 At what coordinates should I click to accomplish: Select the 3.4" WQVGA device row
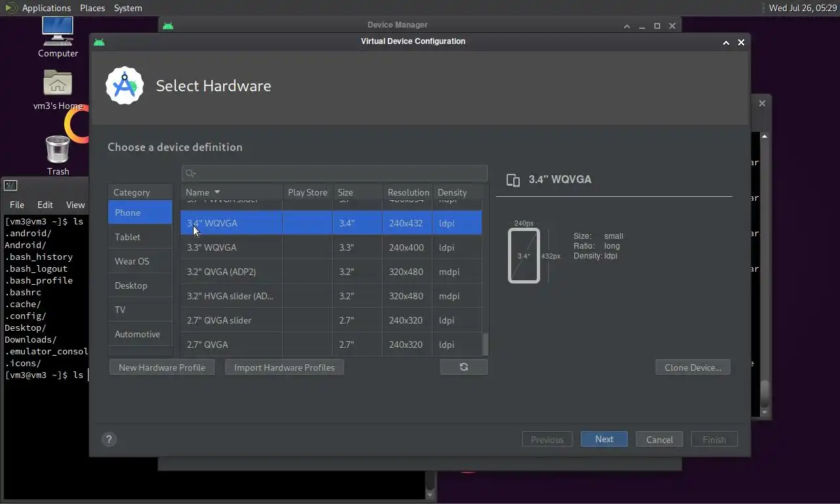[331, 223]
